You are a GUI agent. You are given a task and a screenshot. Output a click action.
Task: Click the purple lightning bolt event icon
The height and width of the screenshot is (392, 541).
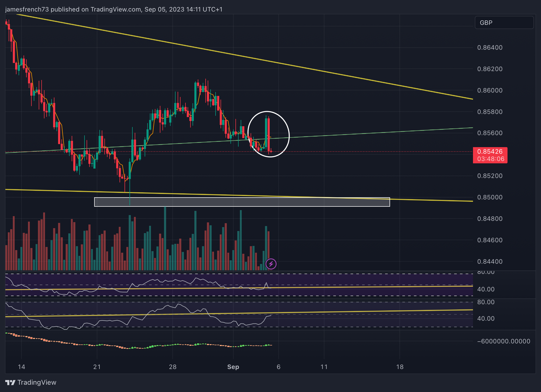(271, 264)
